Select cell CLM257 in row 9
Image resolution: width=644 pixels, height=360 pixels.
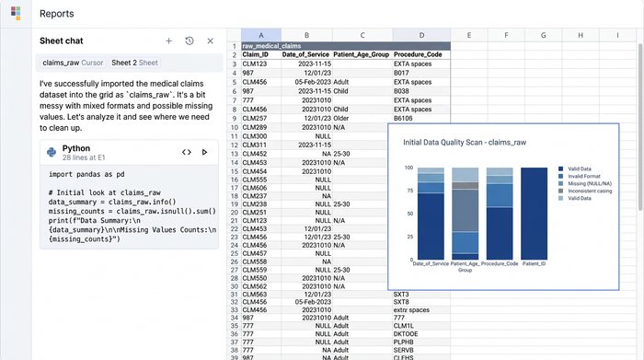pos(261,119)
